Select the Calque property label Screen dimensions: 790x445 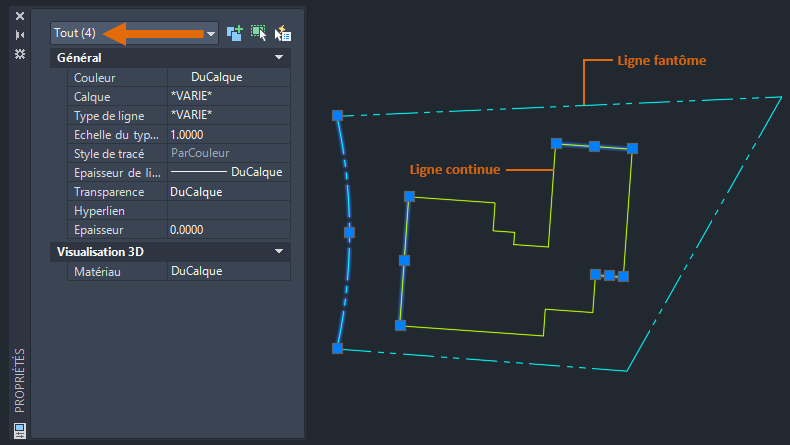coord(92,97)
